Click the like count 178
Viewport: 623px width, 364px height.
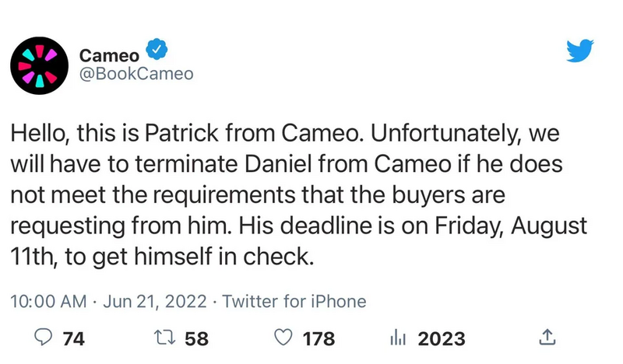click(x=318, y=338)
